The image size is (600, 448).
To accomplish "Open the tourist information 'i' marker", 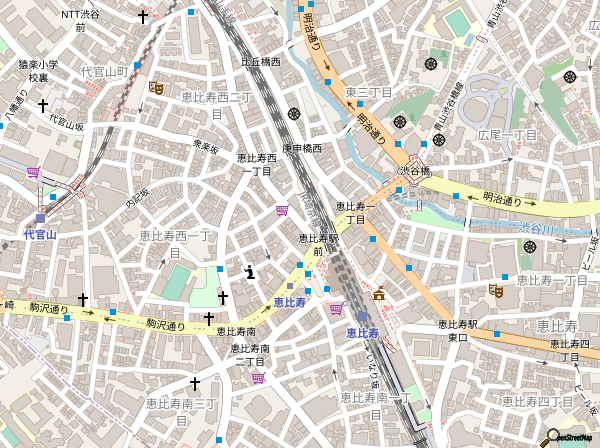I will pyautogui.click(x=249, y=271).
